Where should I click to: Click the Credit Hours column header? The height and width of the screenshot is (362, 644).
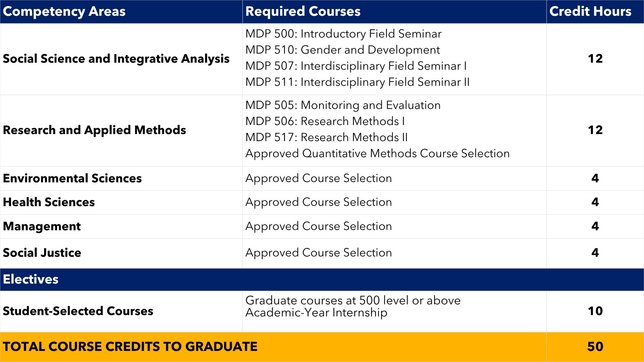[x=590, y=11]
